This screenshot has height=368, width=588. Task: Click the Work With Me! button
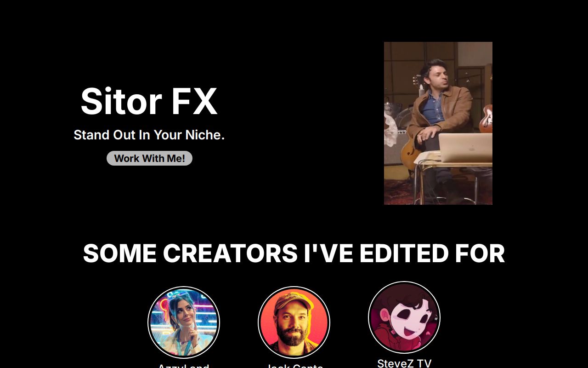point(149,158)
